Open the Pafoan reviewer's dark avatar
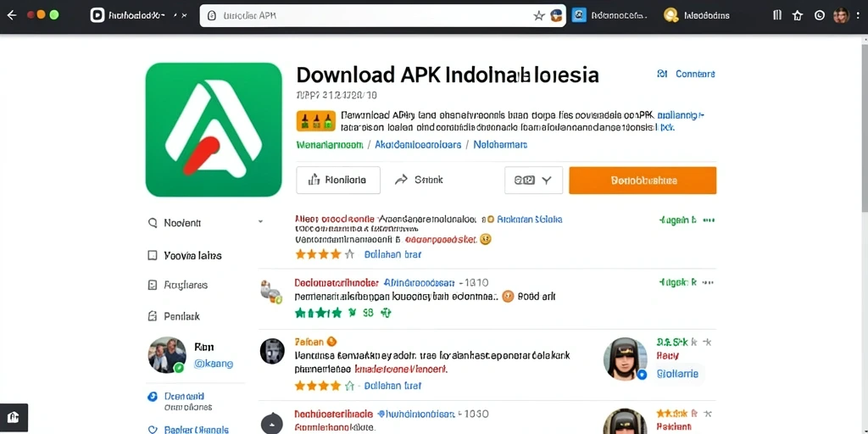 (272, 351)
